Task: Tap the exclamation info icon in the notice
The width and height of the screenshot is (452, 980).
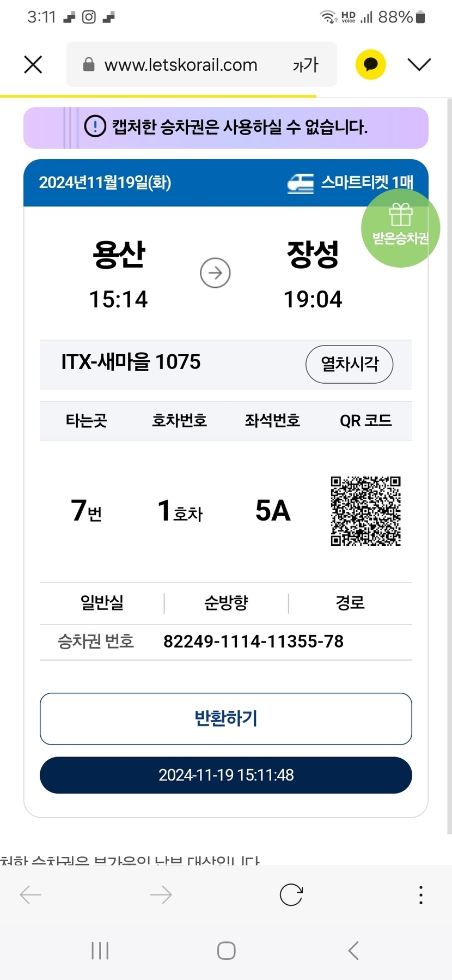Action: [95, 127]
